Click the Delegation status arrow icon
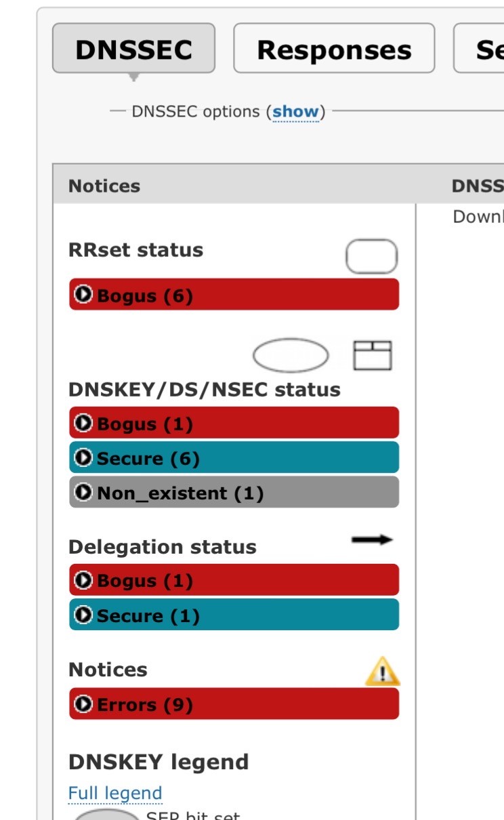Screen dimensions: 504x820 coord(372,540)
